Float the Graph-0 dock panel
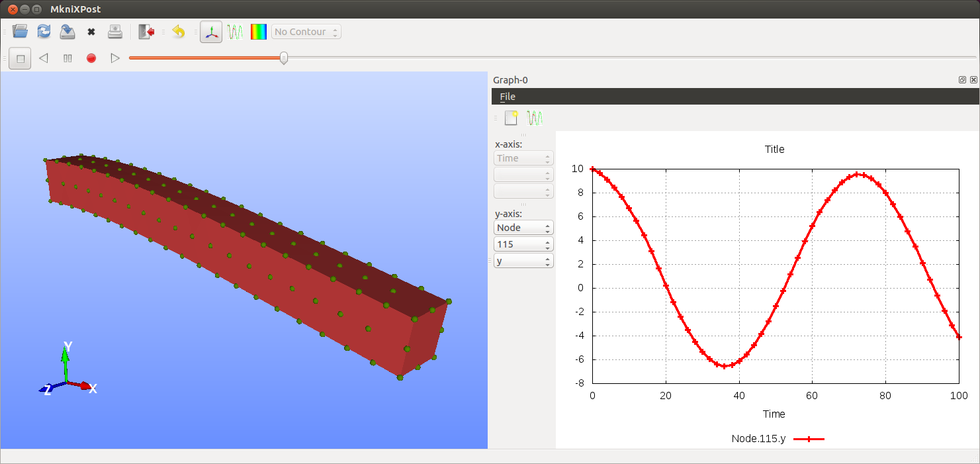980x464 pixels. (962, 80)
